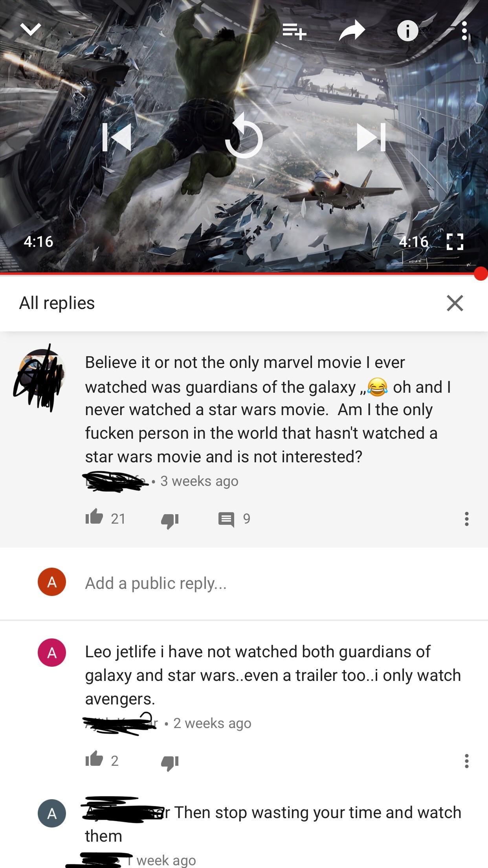488x868 pixels.
Task: Replay the video
Action: point(244,136)
